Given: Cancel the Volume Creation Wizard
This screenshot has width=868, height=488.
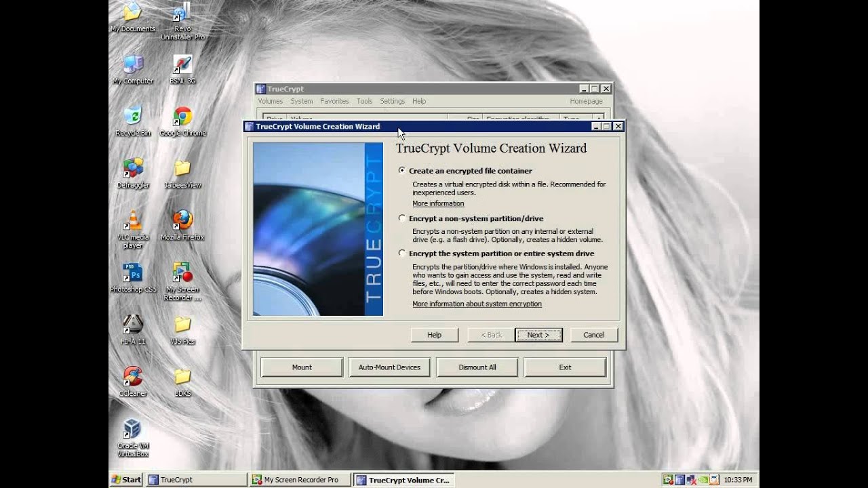Looking at the screenshot, I should point(593,335).
